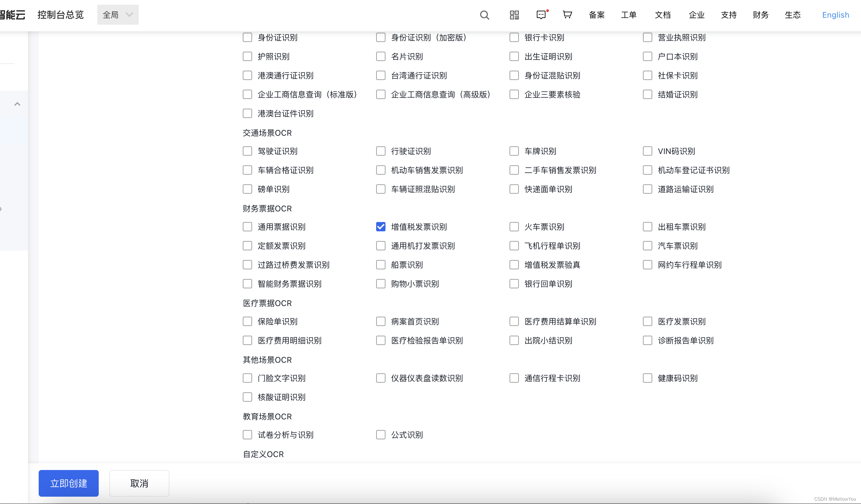Select 健康码识别 checkbox

point(647,378)
